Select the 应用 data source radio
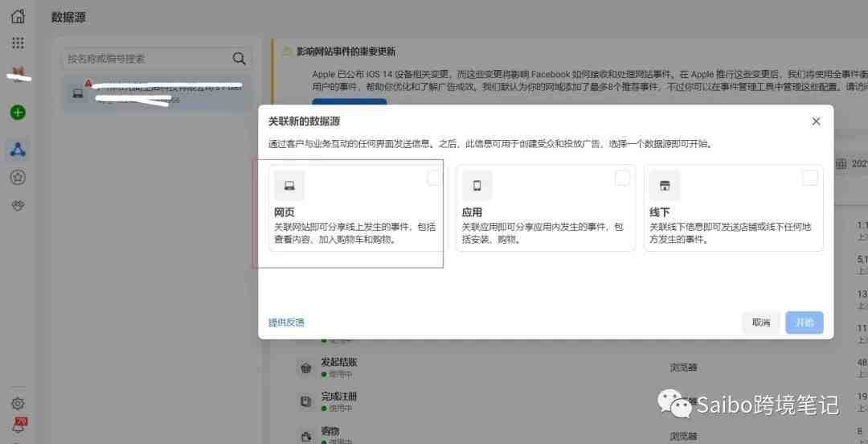868x444 pixels. point(622,178)
